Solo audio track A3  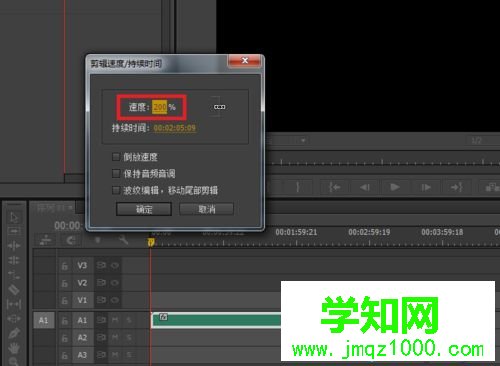coord(129,355)
